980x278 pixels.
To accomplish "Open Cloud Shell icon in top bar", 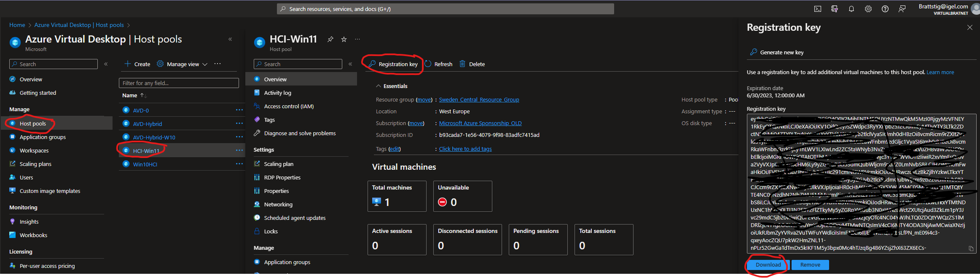I will click(817, 9).
